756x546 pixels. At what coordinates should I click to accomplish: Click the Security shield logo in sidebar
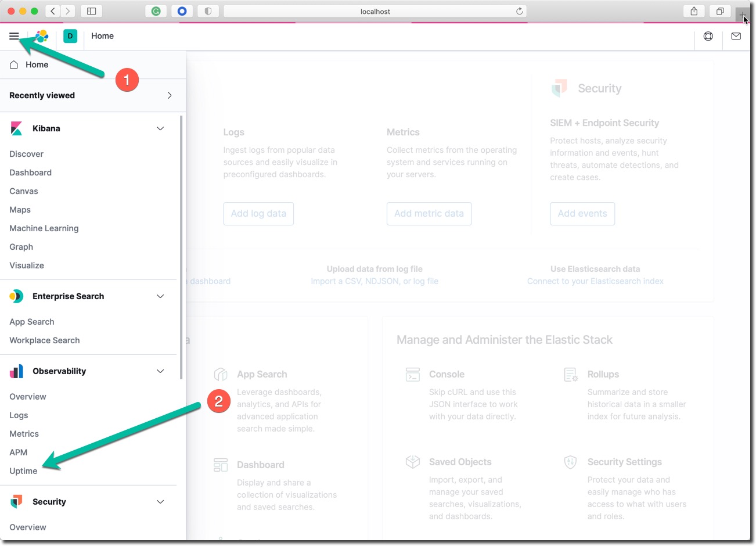coord(16,502)
